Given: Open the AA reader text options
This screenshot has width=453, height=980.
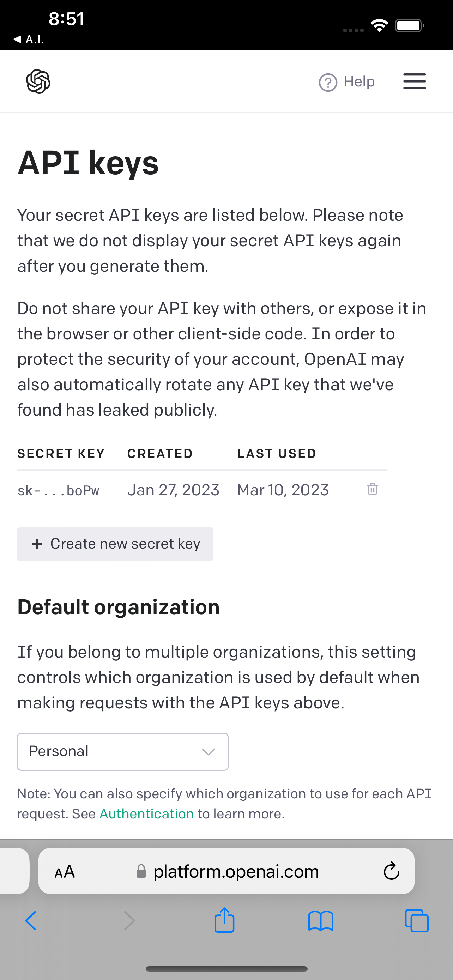Looking at the screenshot, I should (x=65, y=871).
